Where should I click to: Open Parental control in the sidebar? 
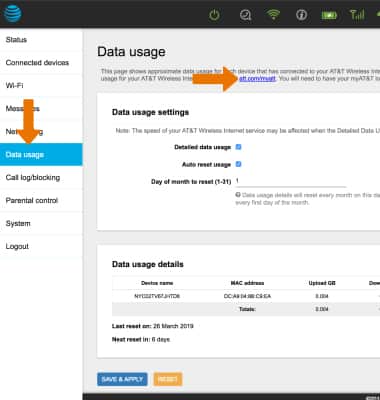pos(41,200)
